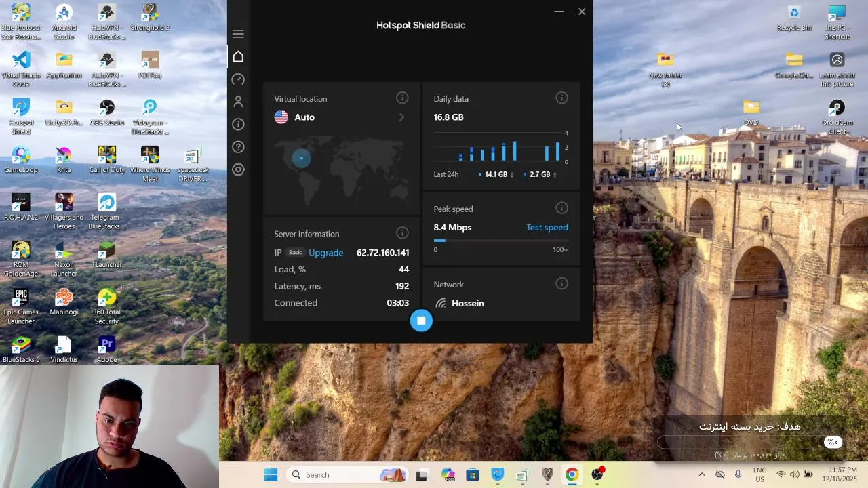Click the Connected time 03:03
This screenshot has width=868, height=488.
pos(398,303)
